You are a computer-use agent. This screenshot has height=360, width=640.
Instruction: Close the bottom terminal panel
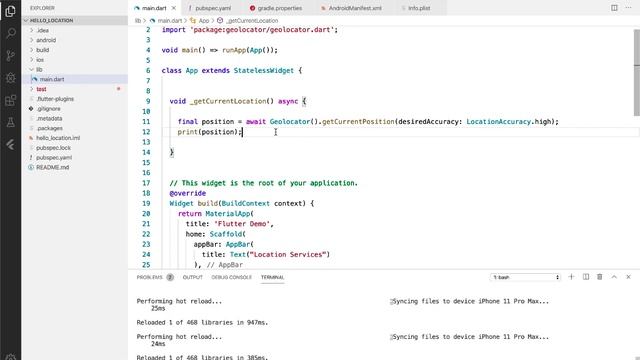click(x=628, y=277)
